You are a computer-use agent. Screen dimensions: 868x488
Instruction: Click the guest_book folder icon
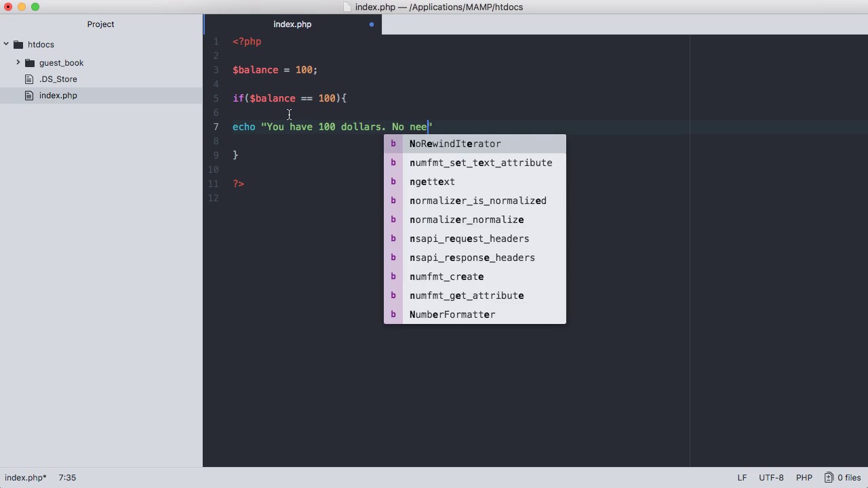tap(30, 63)
